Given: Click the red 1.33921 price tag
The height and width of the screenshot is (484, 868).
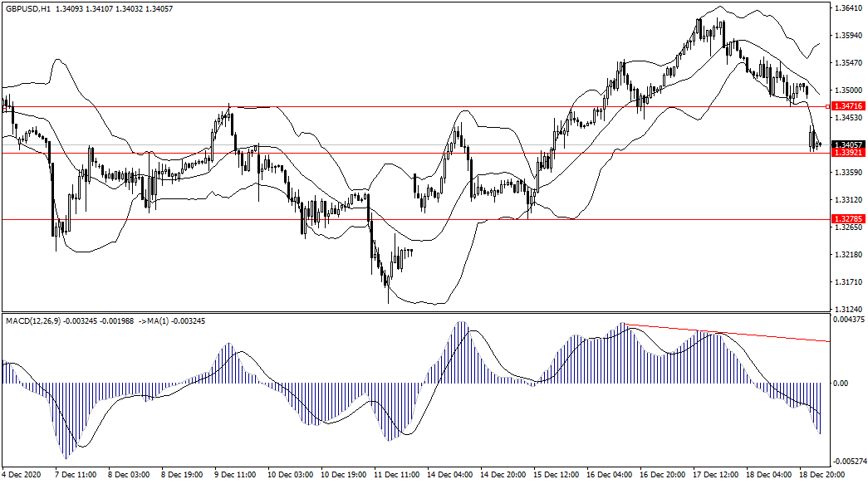Looking at the screenshot, I should click(847, 153).
